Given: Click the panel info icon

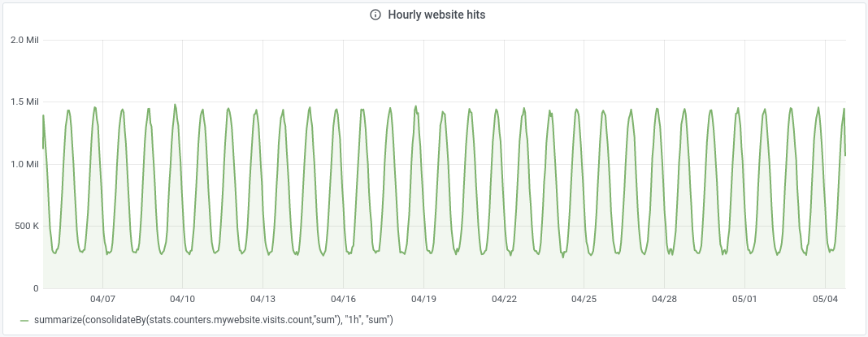Looking at the screenshot, I should (375, 15).
